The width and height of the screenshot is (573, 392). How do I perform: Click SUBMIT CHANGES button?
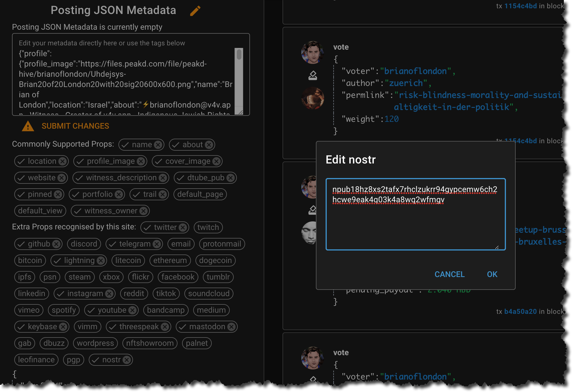(75, 126)
